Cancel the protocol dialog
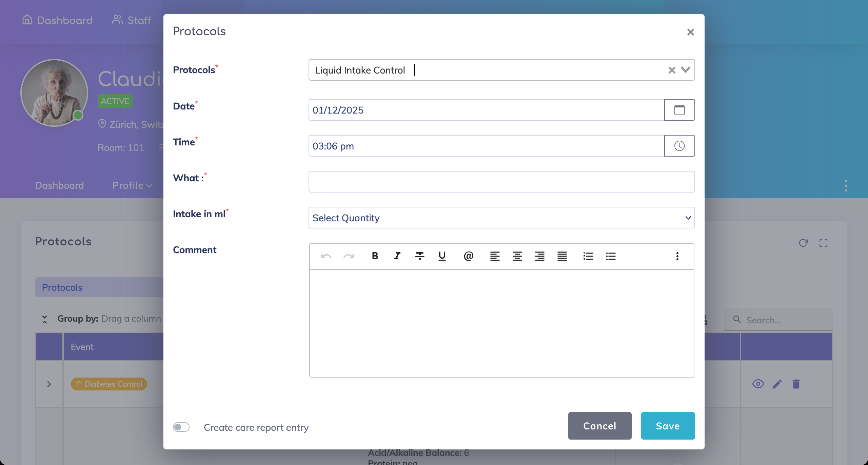 coord(599,426)
